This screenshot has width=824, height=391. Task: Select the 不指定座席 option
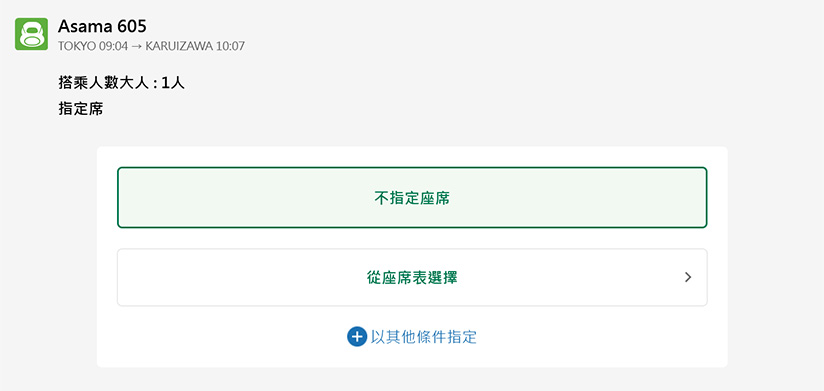click(412, 198)
